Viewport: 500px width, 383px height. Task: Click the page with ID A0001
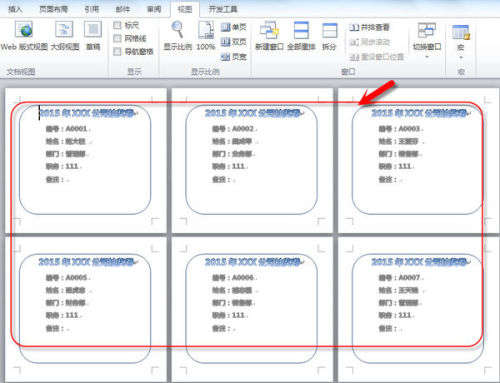click(86, 160)
